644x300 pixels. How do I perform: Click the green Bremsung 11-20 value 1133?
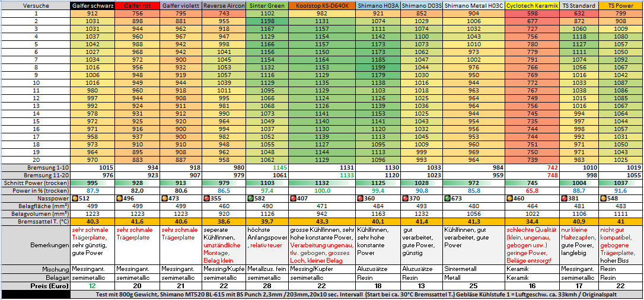pos(321,175)
